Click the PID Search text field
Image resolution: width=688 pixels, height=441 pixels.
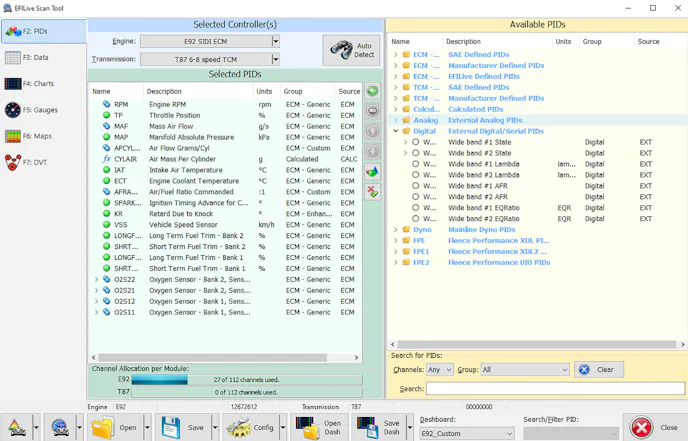[554, 389]
